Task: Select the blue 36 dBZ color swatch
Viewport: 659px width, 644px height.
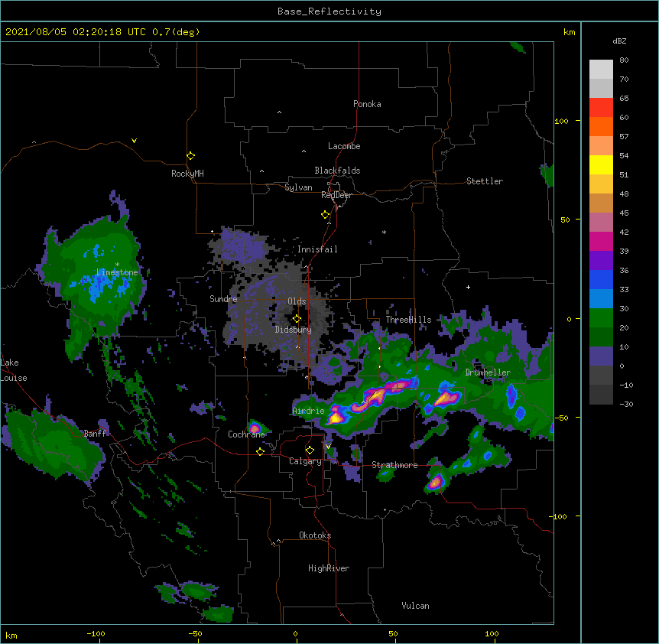Action: point(601,279)
